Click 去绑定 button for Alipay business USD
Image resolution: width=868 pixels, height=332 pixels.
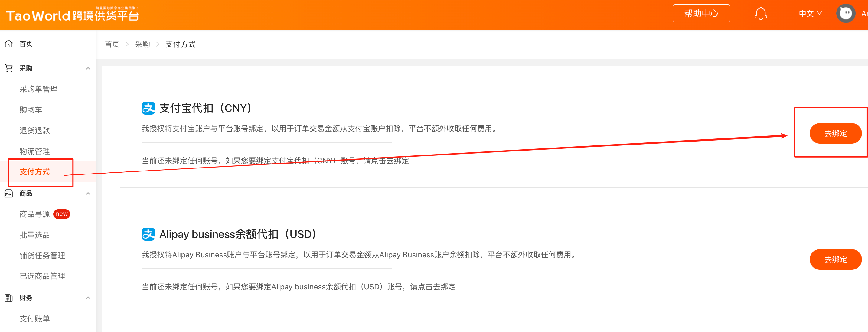[x=835, y=259]
